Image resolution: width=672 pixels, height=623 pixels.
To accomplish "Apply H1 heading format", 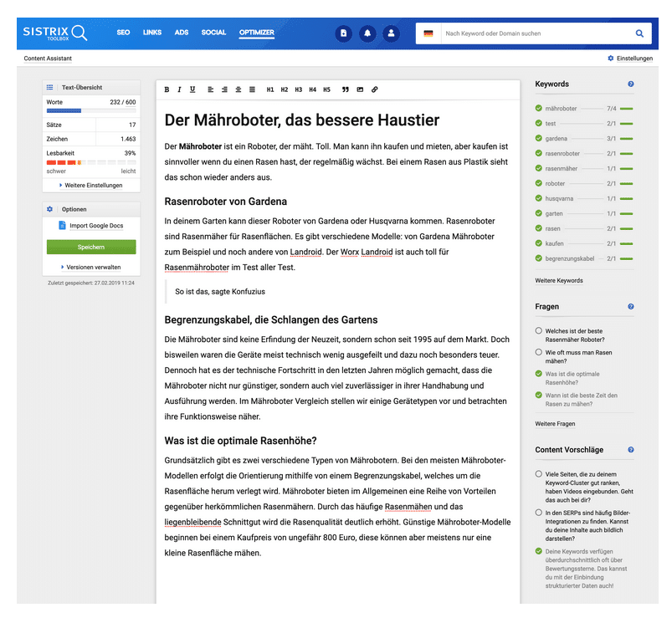I will click(x=270, y=89).
